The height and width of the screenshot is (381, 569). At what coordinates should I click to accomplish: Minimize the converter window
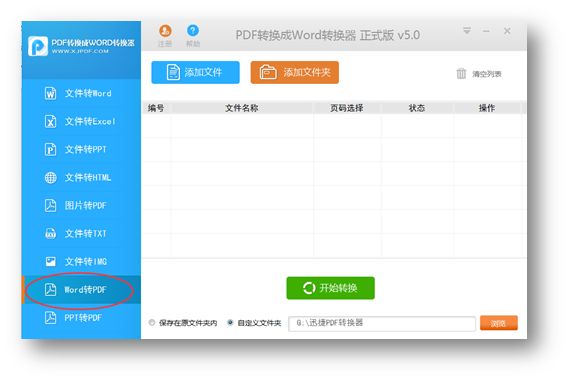point(486,31)
